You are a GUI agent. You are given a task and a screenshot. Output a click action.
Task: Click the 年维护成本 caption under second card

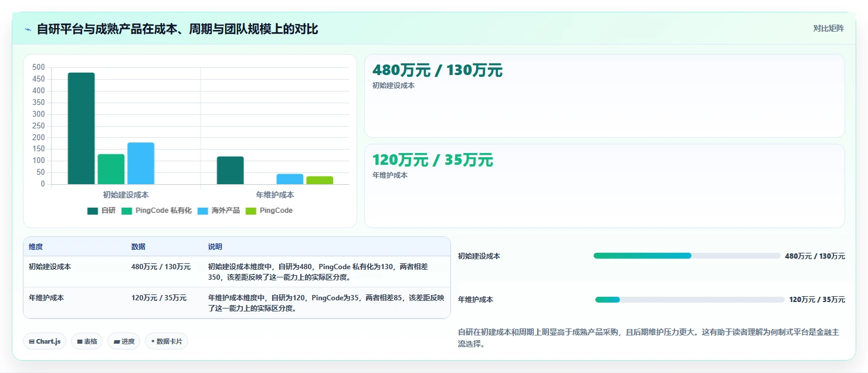(390, 175)
